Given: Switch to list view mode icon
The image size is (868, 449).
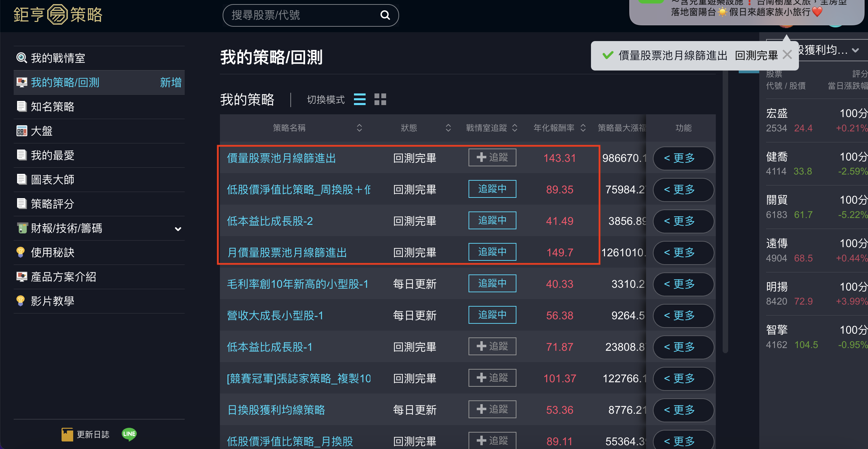Looking at the screenshot, I should [x=359, y=100].
